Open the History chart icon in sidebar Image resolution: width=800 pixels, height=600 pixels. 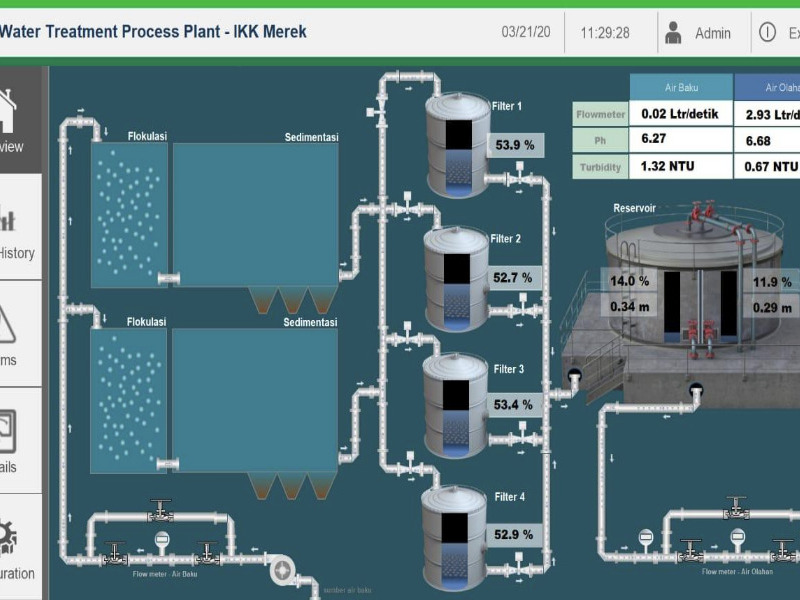coord(8,218)
